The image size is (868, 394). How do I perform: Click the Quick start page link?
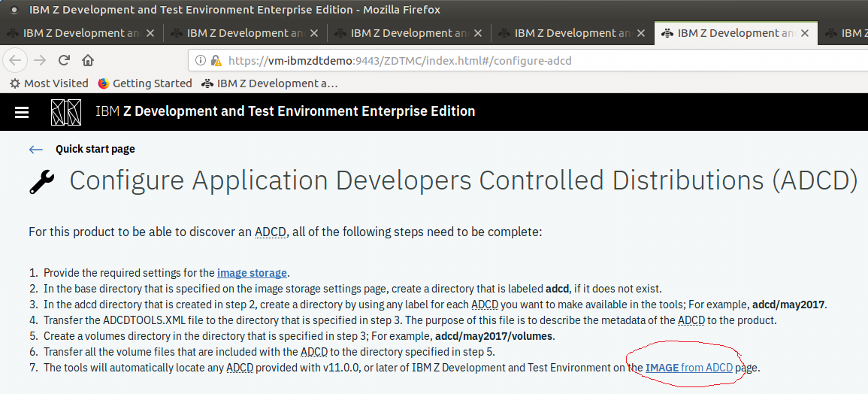click(95, 149)
